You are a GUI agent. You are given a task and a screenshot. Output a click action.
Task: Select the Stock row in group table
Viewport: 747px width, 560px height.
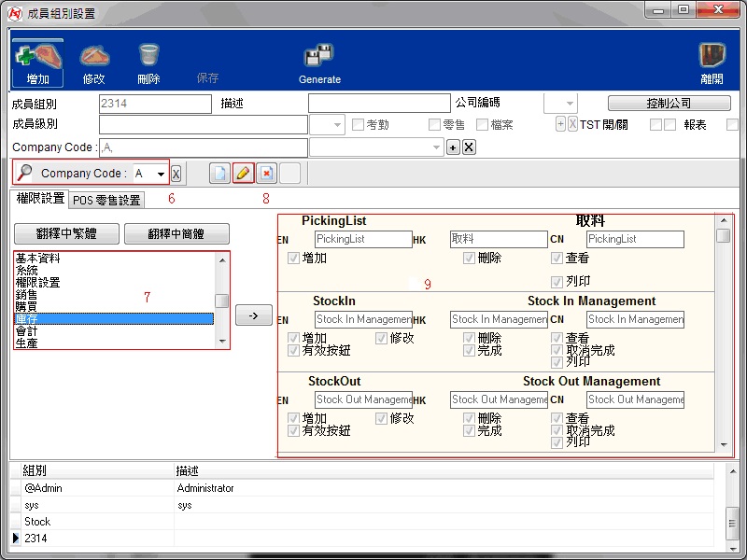362,522
